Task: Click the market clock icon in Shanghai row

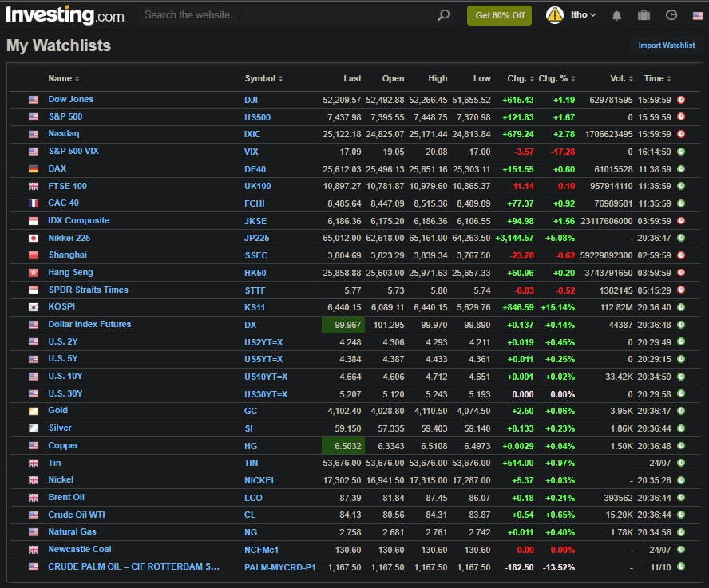Action: [x=681, y=255]
